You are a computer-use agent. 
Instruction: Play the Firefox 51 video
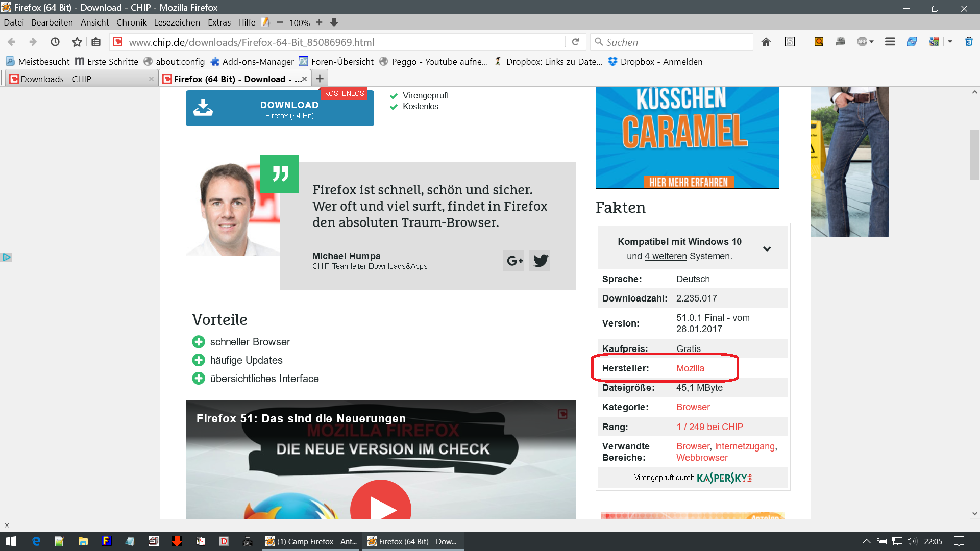coord(380,508)
